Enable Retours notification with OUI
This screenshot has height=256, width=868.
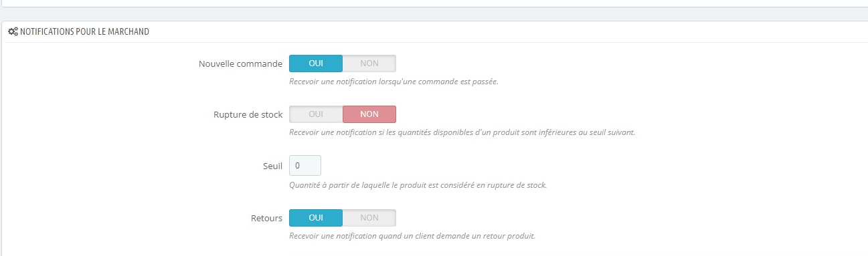316,218
